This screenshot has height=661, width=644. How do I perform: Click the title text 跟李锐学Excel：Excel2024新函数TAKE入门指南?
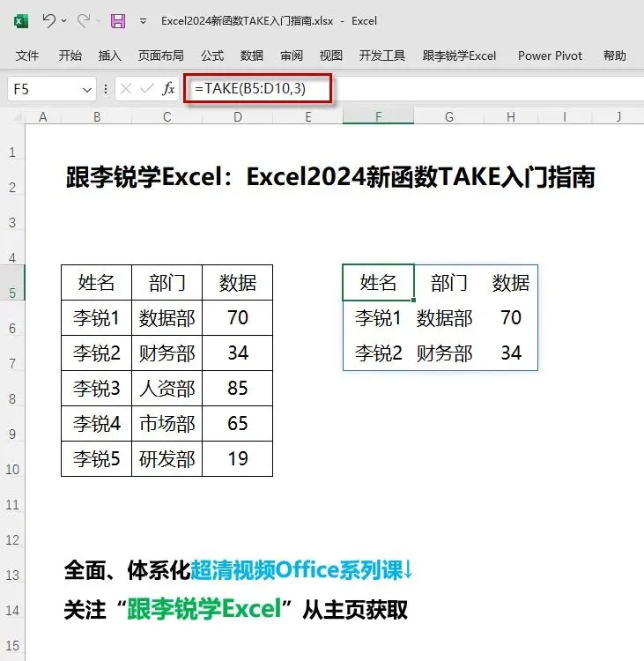click(330, 177)
